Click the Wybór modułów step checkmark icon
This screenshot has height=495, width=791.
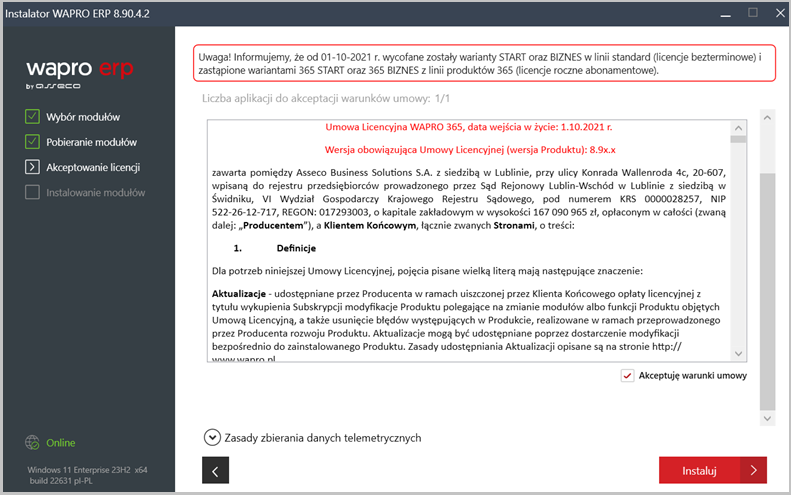coord(32,117)
